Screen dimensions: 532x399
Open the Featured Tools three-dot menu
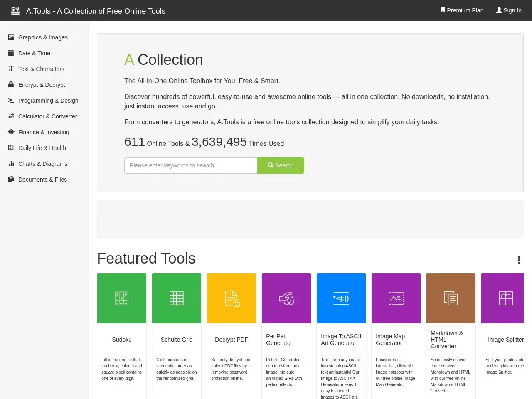coord(519,260)
